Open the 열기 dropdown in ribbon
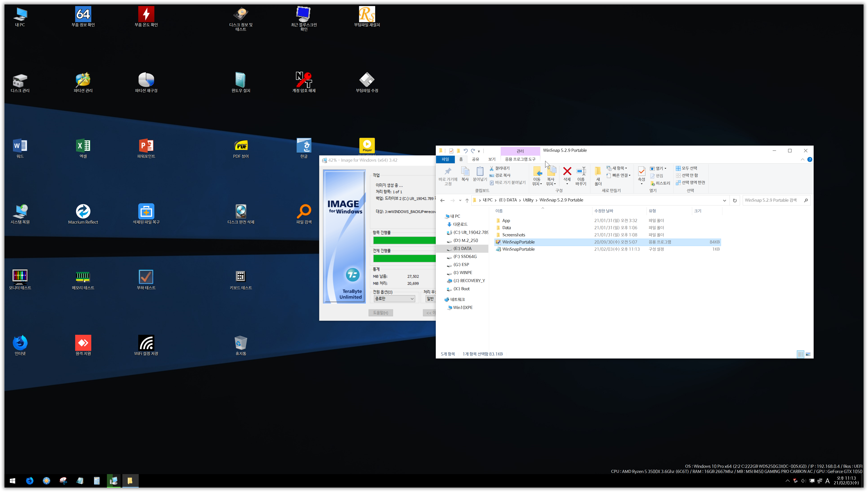The image size is (868, 492). [x=658, y=168]
